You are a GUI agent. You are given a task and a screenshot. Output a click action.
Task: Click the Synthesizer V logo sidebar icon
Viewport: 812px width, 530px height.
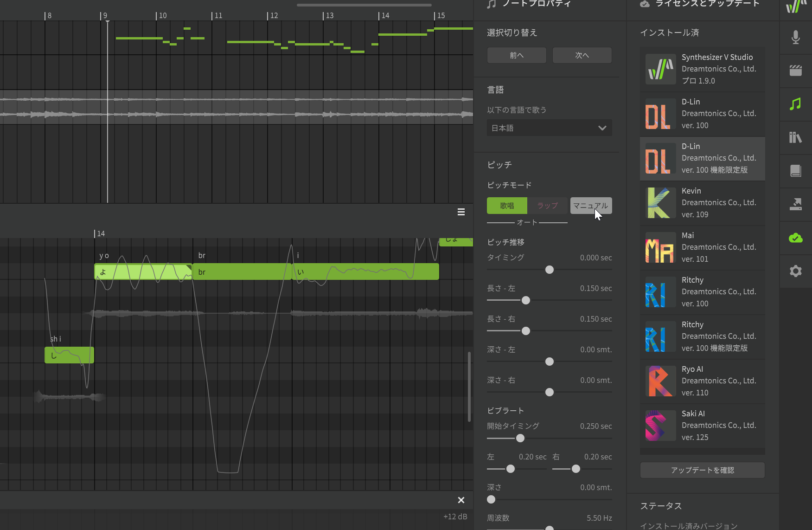tap(796, 6)
